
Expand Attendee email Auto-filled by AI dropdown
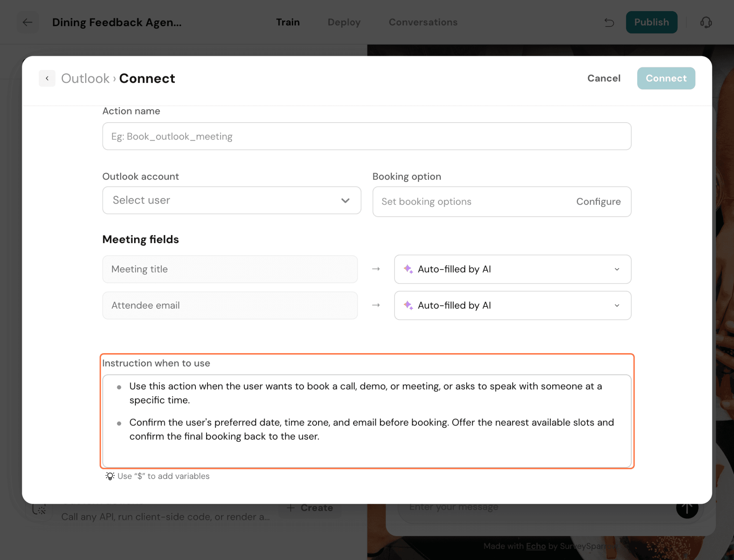coord(513,305)
